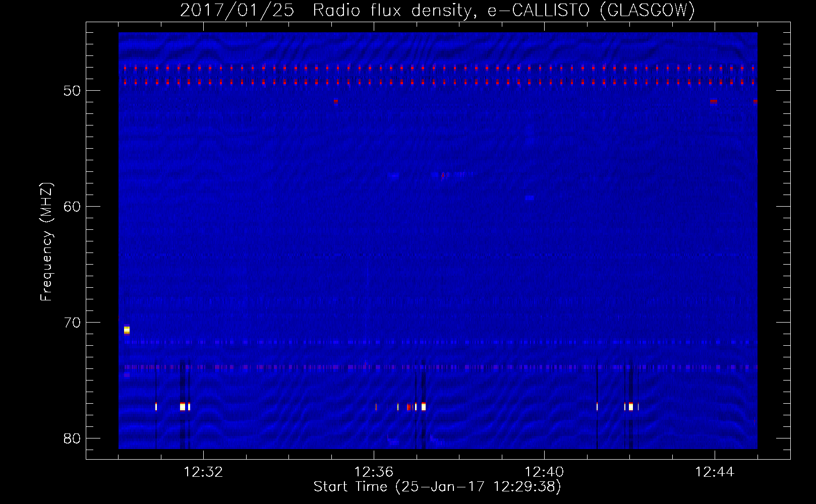Click the 12:44 time axis tick label

click(715, 472)
